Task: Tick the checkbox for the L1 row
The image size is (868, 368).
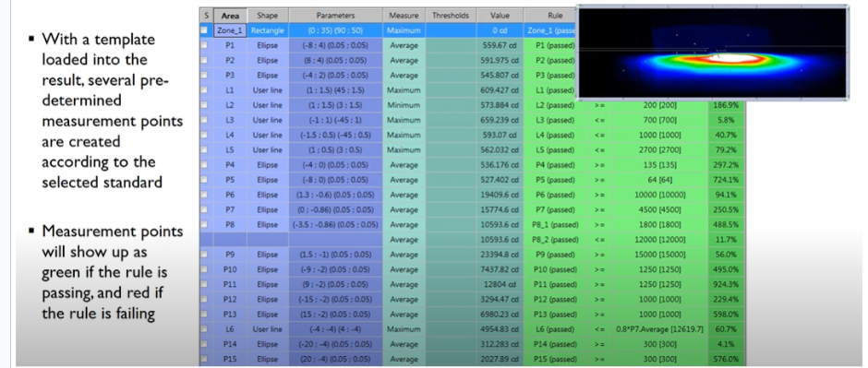Action: [205, 90]
